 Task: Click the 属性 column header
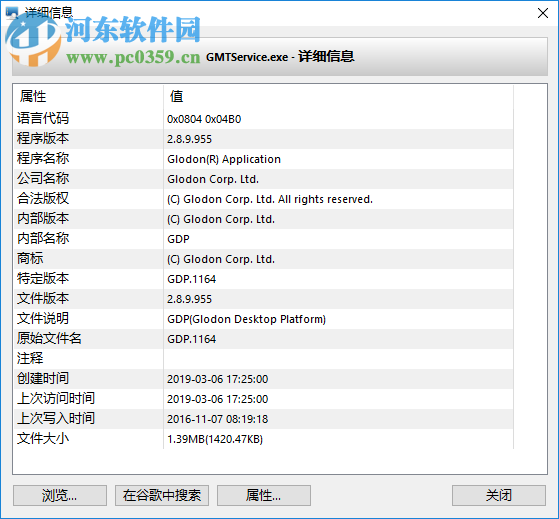pyautogui.click(x=33, y=96)
